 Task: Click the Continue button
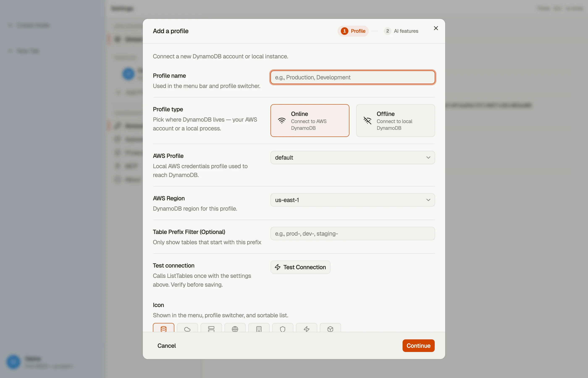(x=418, y=346)
